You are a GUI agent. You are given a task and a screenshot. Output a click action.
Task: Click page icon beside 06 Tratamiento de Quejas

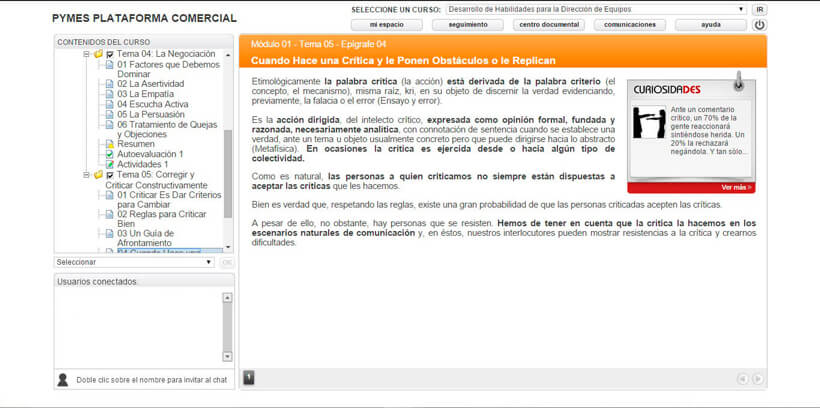coord(109,124)
